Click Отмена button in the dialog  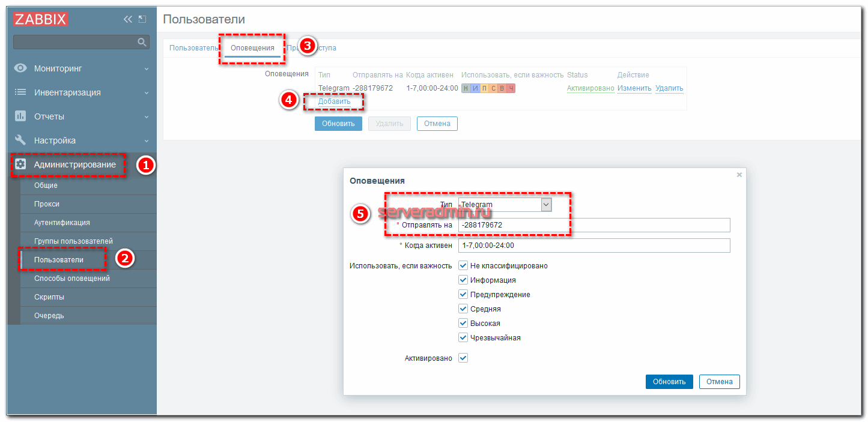pyautogui.click(x=720, y=382)
